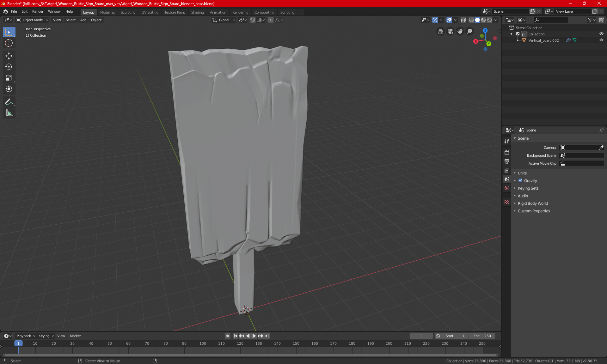Viewport: 607px width, 364px height.
Task: Toggle camera view in viewport
Action: (450, 31)
